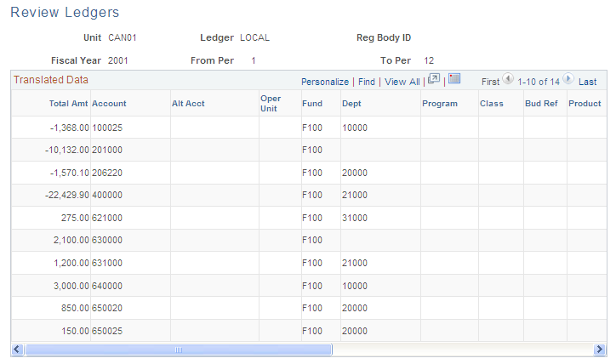
Task: Go to Last page link
Action: click(x=587, y=82)
